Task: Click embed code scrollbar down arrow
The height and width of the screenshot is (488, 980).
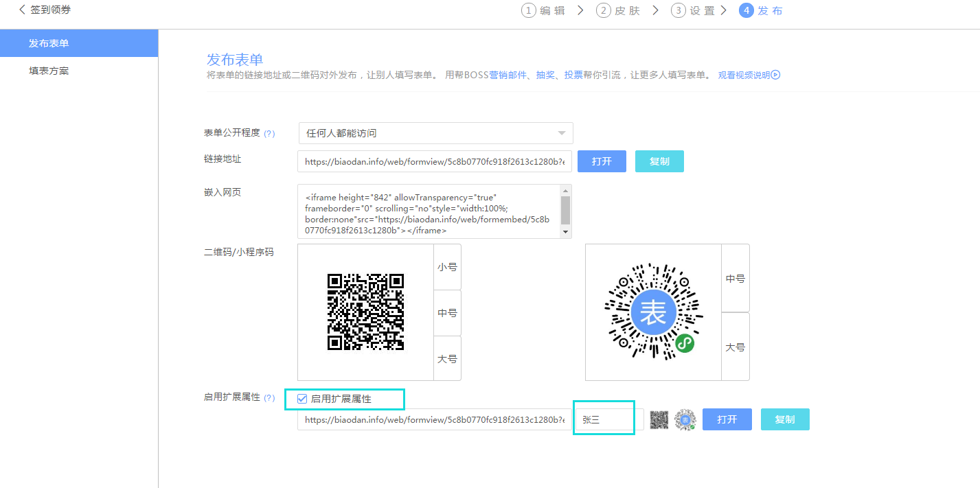Action: pos(566,232)
